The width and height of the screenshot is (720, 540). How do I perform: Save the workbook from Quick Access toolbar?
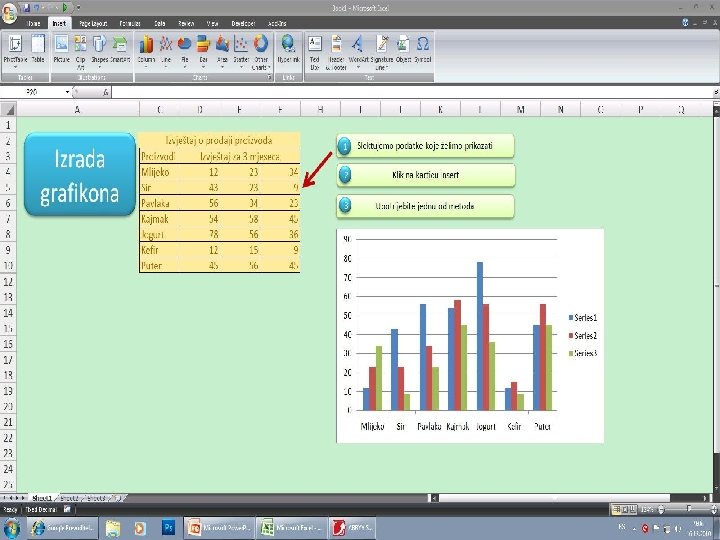click(x=27, y=7)
